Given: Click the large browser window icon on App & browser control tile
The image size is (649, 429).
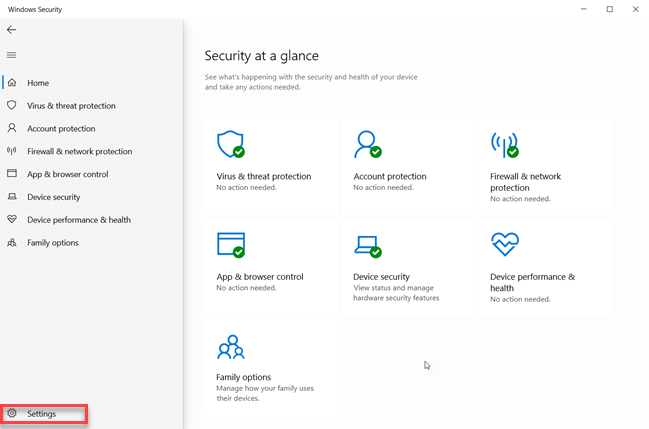Looking at the screenshot, I should click(231, 245).
